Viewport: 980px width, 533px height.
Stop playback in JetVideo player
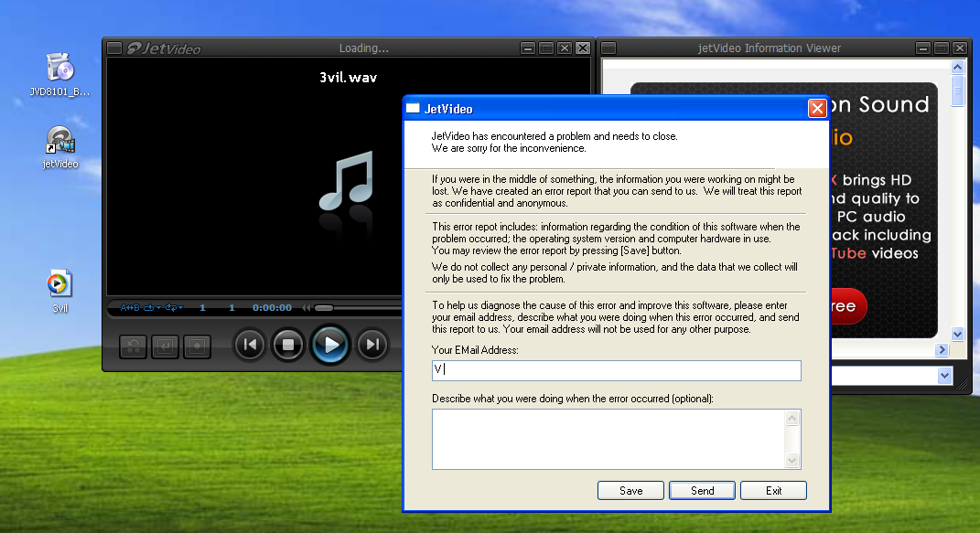point(288,345)
